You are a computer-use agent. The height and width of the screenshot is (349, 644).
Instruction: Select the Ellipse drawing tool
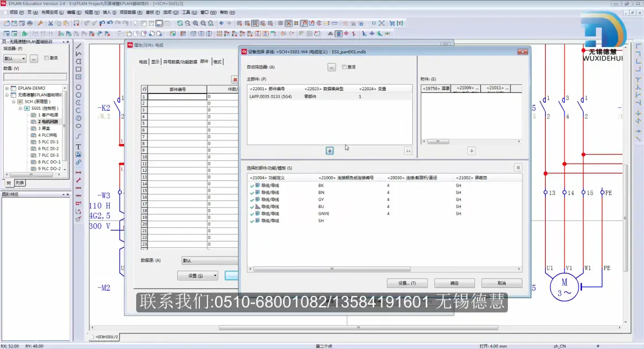click(x=78, y=126)
